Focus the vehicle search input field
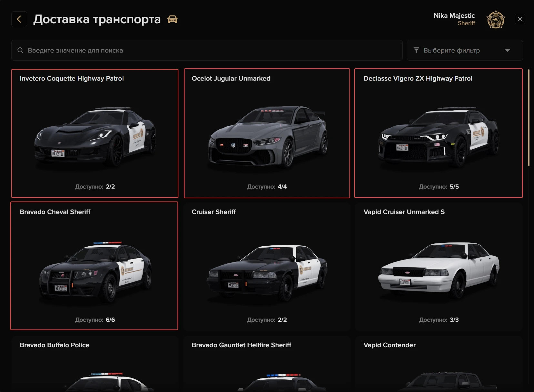Image resolution: width=534 pixels, height=392 pixels. pos(207,50)
